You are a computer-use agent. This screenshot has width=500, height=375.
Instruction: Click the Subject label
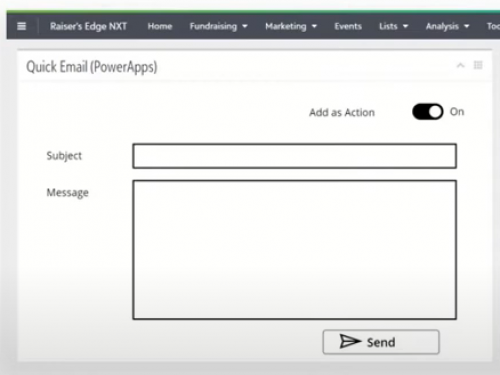(x=64, y=156)
